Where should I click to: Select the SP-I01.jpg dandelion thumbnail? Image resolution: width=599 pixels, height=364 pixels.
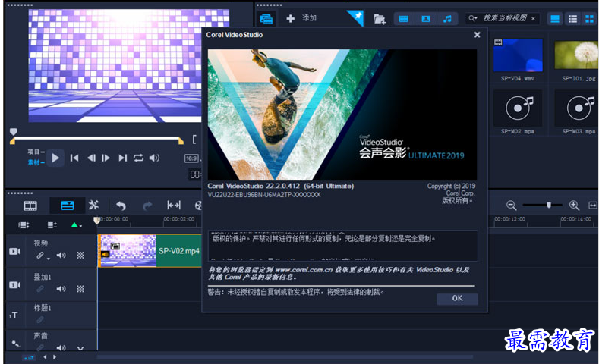(576, 55)
